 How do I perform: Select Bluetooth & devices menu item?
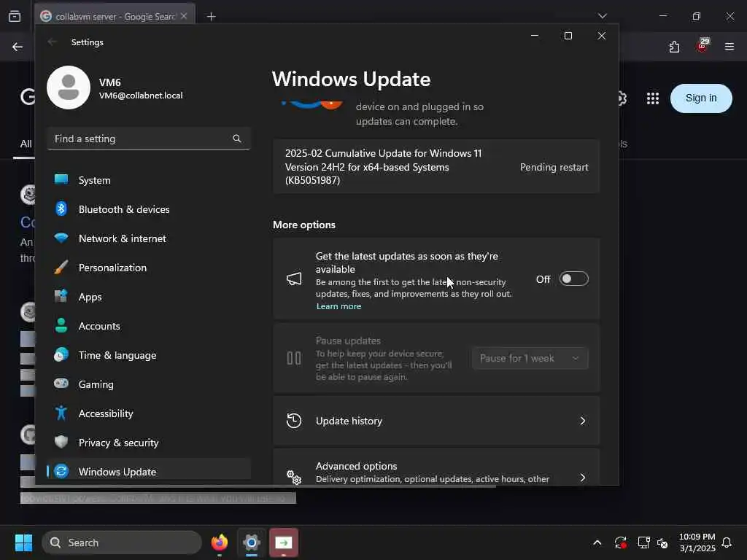[x=149, y=209]
